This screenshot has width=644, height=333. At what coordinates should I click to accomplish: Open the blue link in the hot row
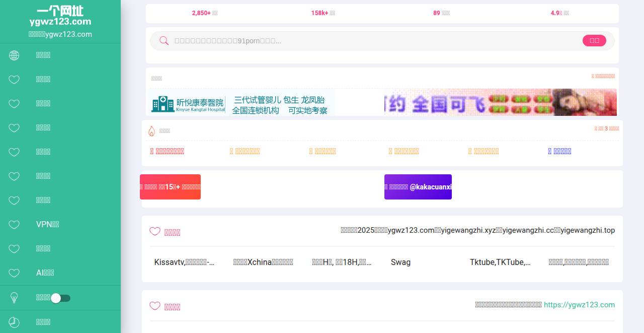tap(559, 151)
